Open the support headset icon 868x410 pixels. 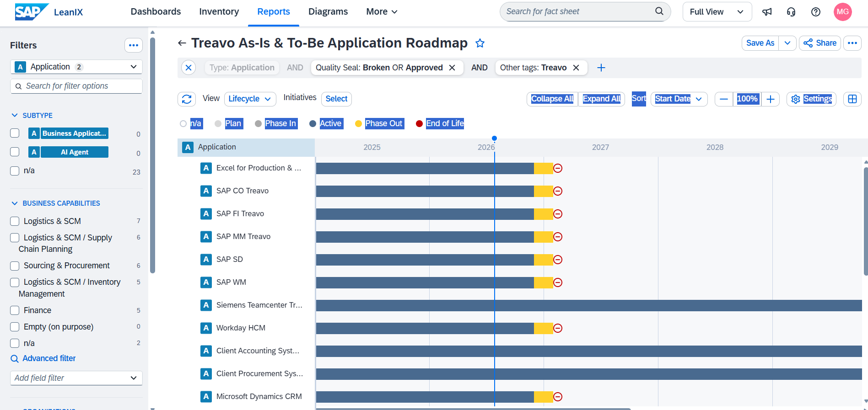coord(791,12)
